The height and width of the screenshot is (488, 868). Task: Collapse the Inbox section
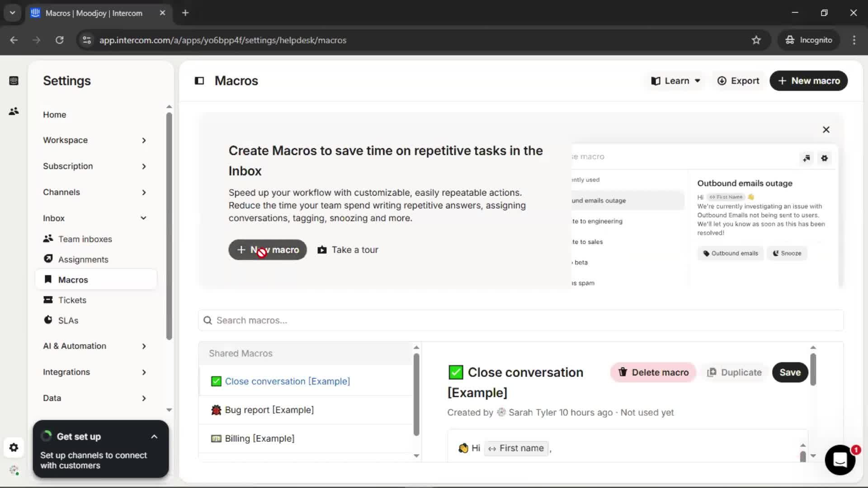click(96, 218)
